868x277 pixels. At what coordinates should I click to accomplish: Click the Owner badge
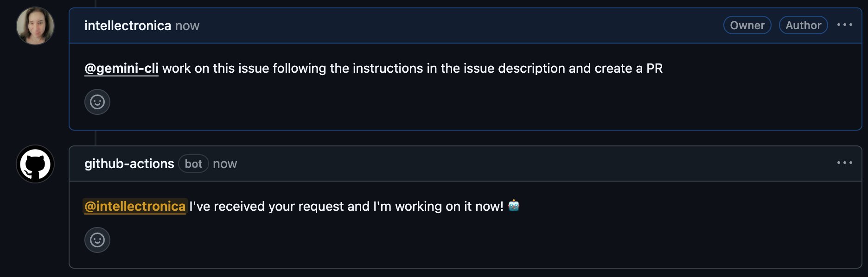click(747, 25)
